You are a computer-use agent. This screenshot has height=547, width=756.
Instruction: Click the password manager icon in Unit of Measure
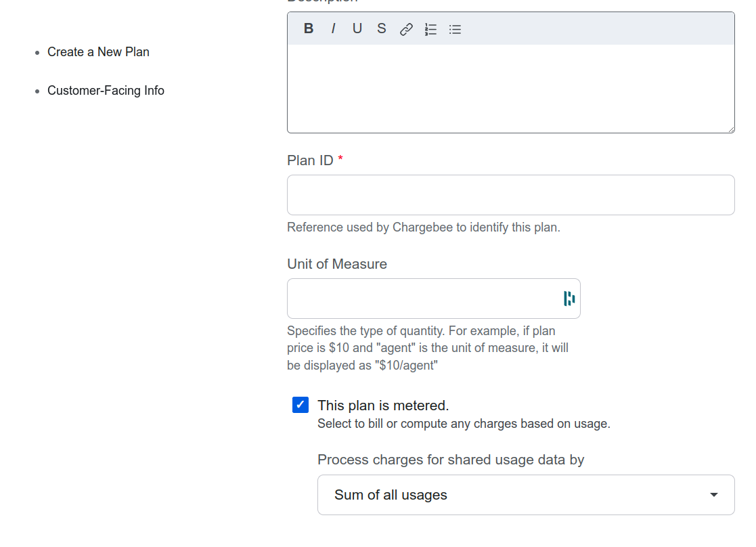(x=569, y=299)
